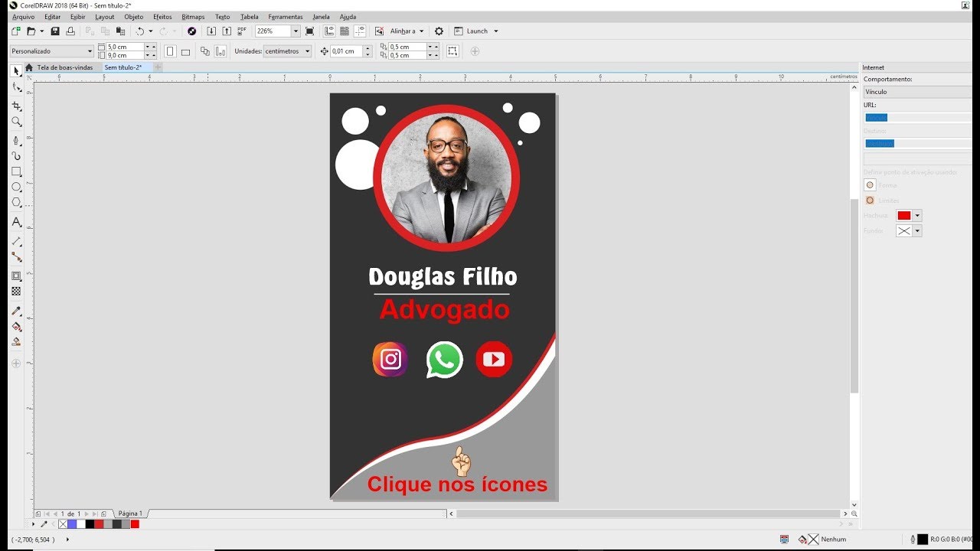Open the Personalizado page size dropdown

coord(52,51)
